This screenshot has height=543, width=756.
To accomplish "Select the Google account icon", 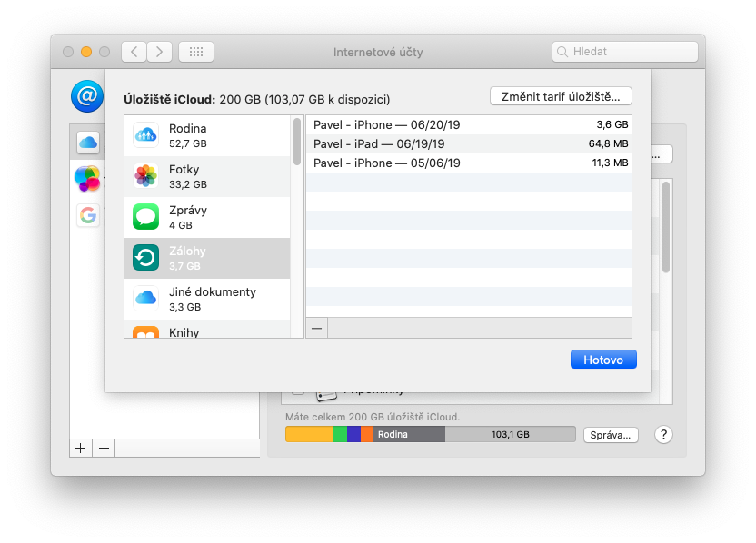I will pos(88,215).
